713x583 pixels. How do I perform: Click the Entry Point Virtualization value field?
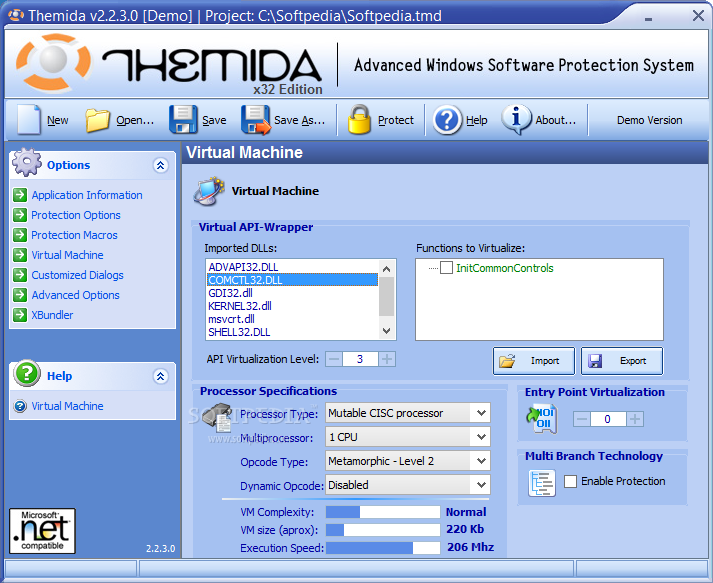(x=608, y=419)
